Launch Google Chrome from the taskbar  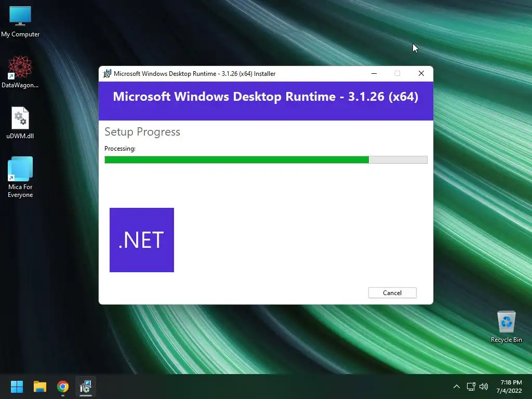click(x=63, y=387)
